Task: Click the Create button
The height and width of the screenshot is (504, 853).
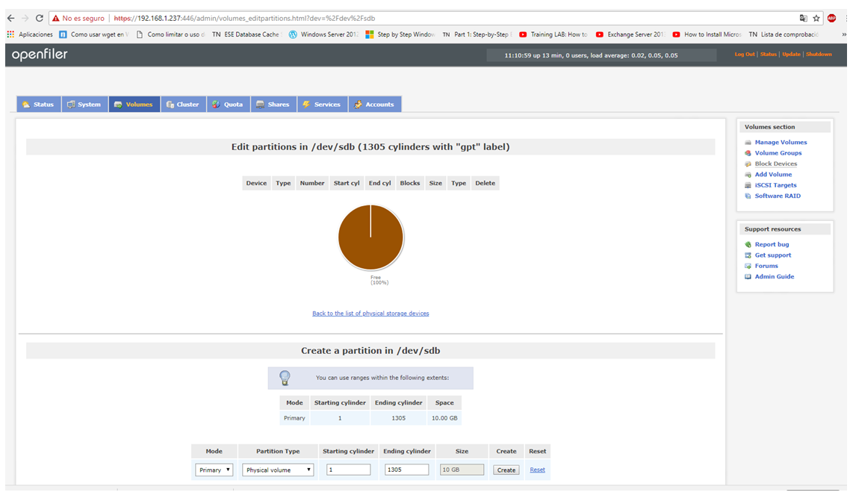Action: (x=506, y=470)
